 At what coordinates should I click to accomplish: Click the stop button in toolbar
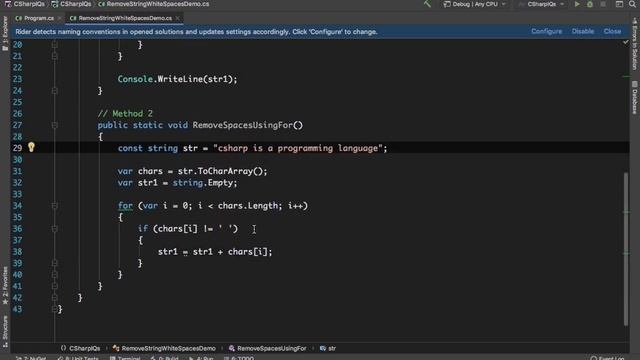(603, 4)
